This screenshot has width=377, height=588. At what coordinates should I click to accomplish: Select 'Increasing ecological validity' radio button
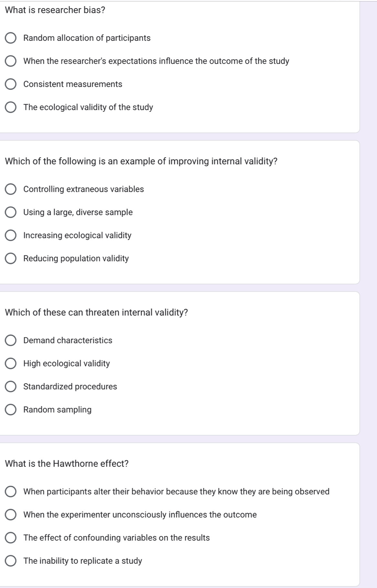11,236
